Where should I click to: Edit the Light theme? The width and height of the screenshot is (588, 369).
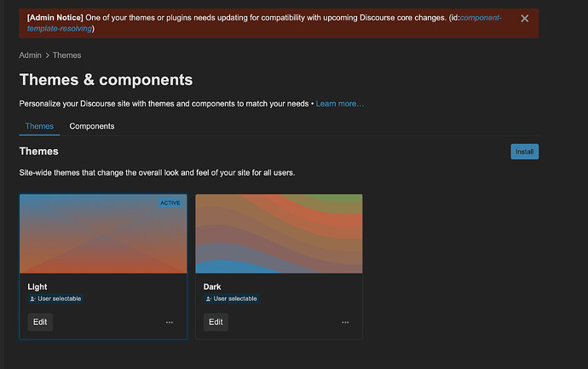(x=40, y=322)
